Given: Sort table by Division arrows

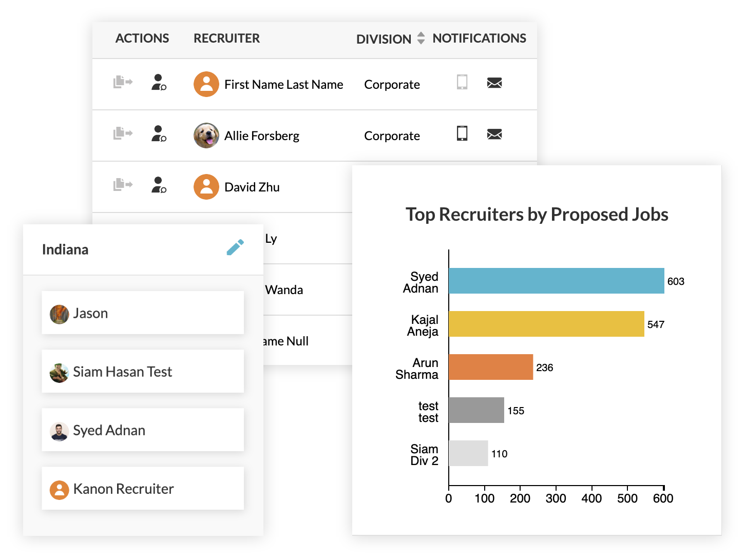Looking at the screenshot, I should click(x=421, y=38).
